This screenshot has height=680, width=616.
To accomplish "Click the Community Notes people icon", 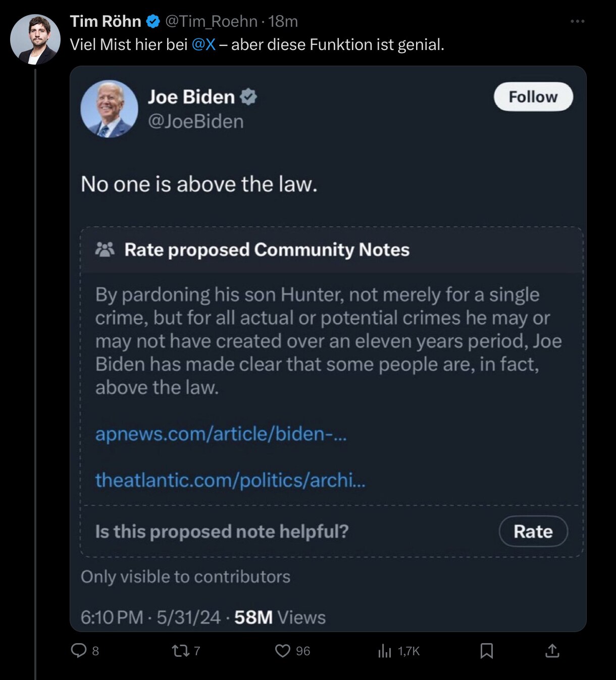I will coord(105,250).
